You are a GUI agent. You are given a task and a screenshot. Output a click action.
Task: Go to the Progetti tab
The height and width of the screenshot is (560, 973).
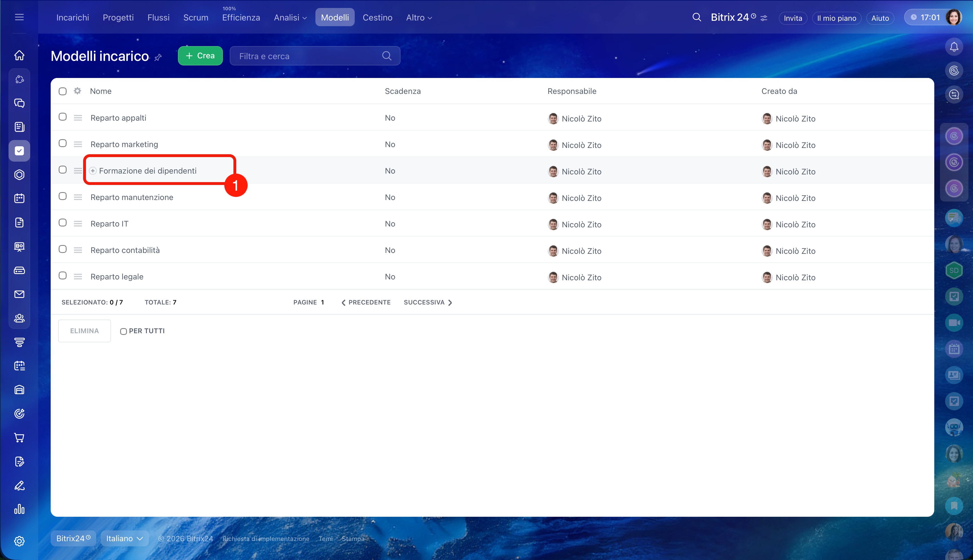click(118, 18)
